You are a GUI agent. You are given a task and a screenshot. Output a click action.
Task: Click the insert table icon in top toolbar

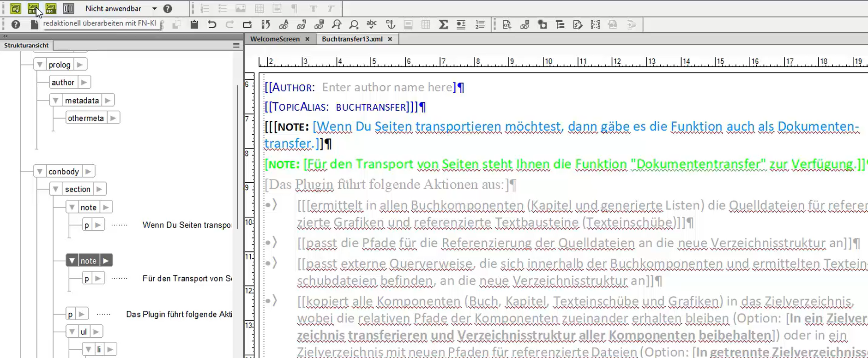point(259,9)
